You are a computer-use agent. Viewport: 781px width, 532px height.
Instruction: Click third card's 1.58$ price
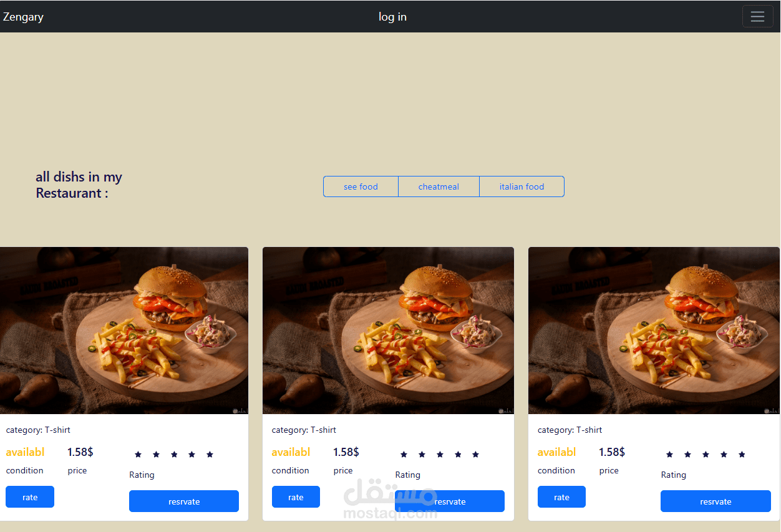(611, 452)
